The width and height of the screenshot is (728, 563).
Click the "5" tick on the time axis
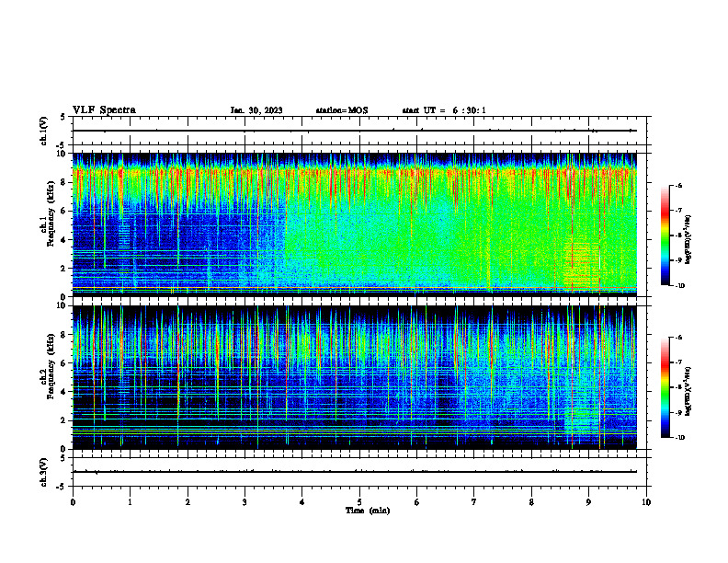tap(359, 502)
